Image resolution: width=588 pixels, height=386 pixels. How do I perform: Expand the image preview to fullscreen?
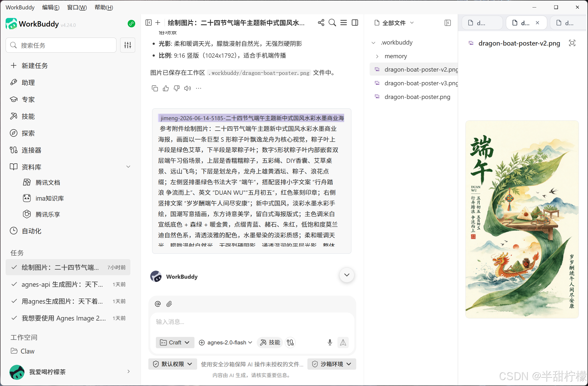[572, 43]
